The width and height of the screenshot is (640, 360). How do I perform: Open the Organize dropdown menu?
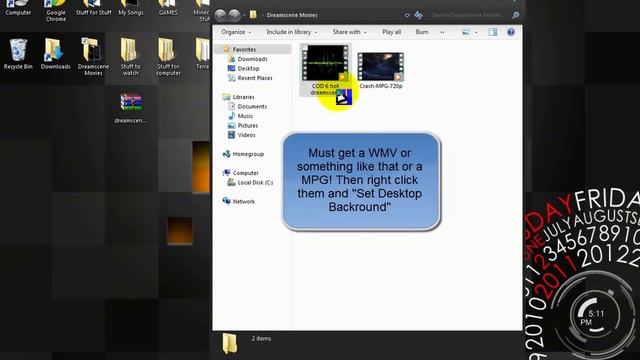click(x=236, y=32)
